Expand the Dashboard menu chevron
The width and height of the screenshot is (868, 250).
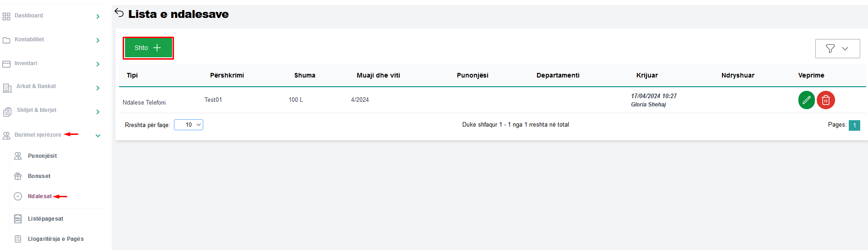click(98, 17)
